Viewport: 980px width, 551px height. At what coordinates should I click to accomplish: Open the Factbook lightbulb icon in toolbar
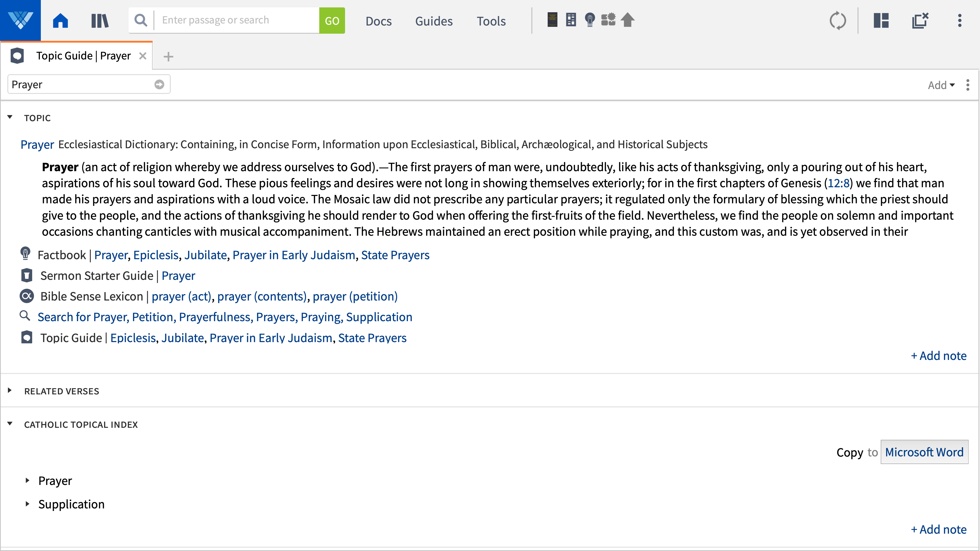(590, 20)
